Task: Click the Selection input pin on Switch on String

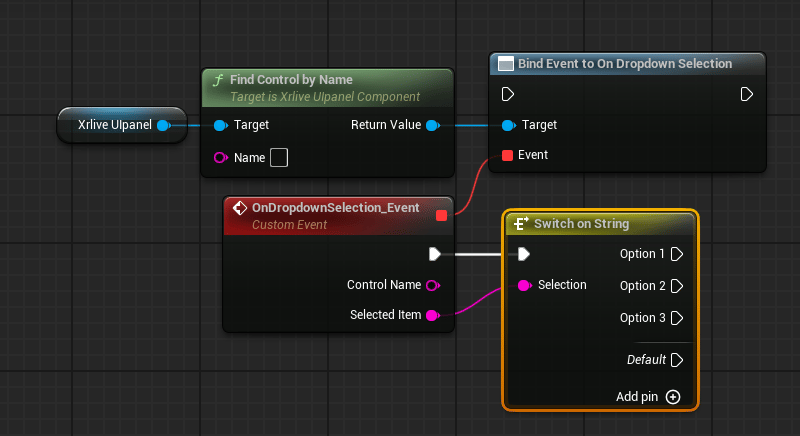Action: tap(524, 286)
